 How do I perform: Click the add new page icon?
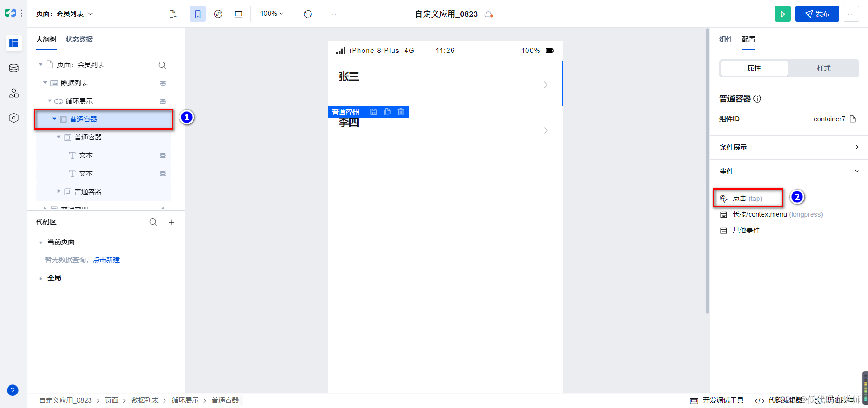pos(173,14)
